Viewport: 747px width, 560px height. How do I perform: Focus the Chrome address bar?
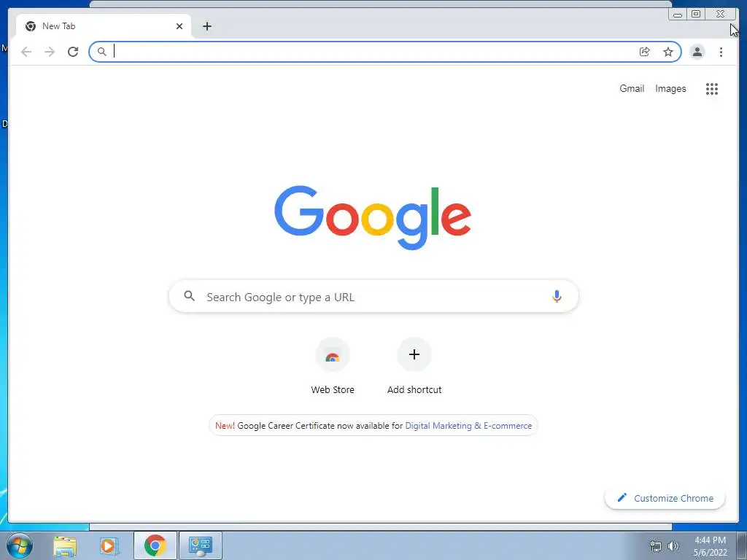click(x=385, y=52)
